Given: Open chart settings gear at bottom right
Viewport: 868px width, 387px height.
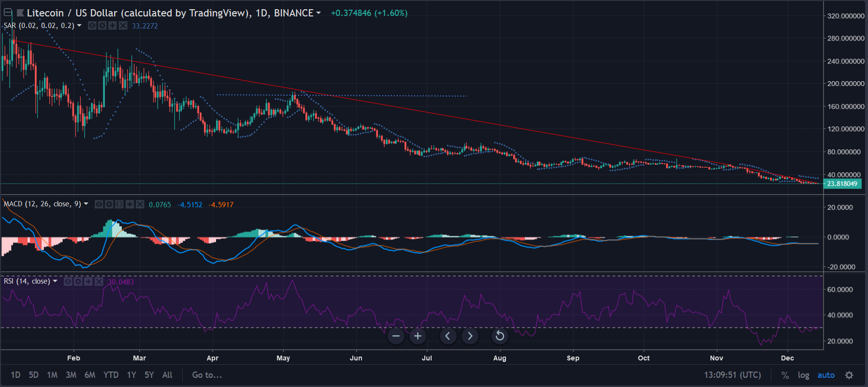Looking at the screenshot, I should pyautogui.click(x=849, y=375).
